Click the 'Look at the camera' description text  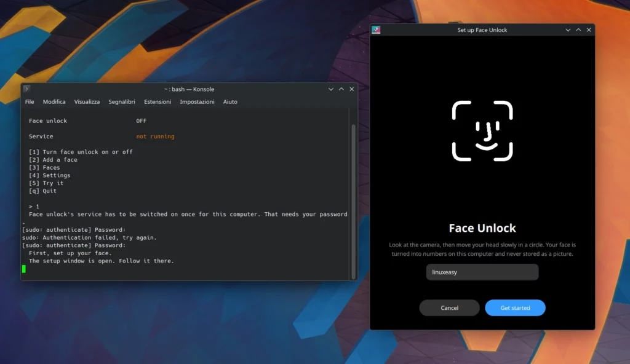[482, 249]
